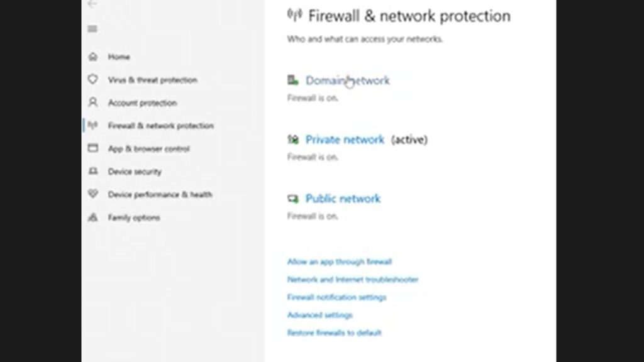Open Domain network settings
644x362 pixels.
tap(347, 80)
